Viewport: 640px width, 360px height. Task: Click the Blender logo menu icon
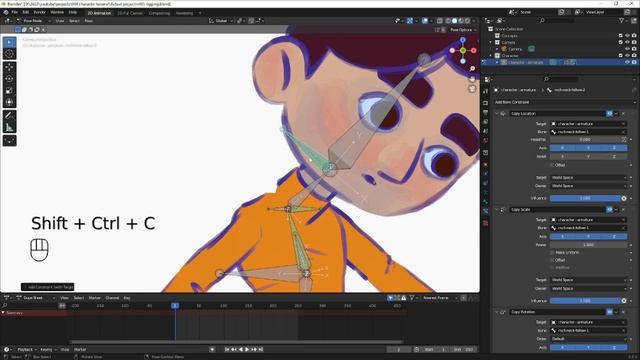6,12
